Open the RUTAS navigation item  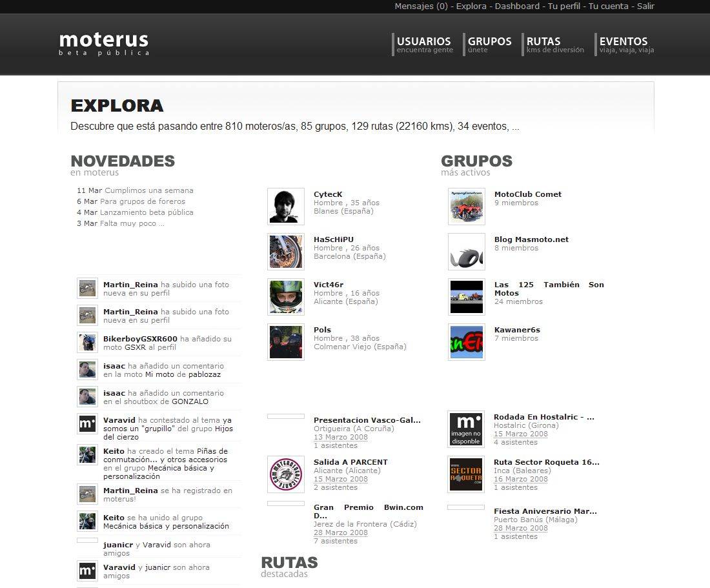(x=554, y=45)
